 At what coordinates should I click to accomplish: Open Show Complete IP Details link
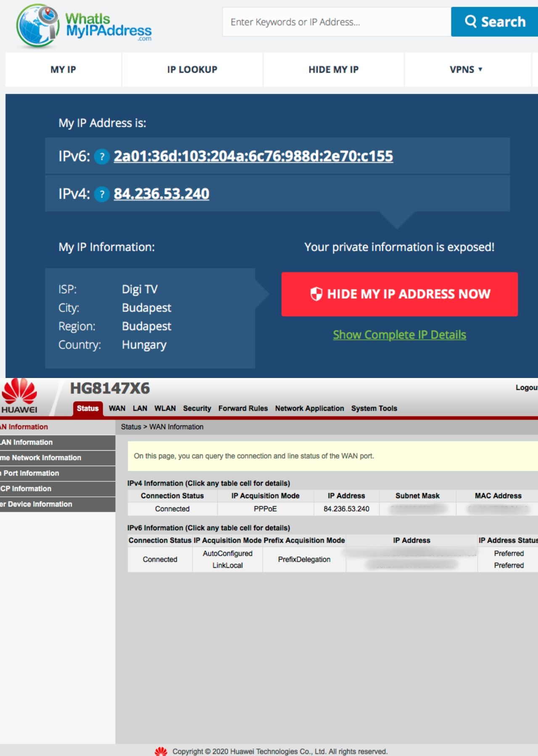[399, 335]
